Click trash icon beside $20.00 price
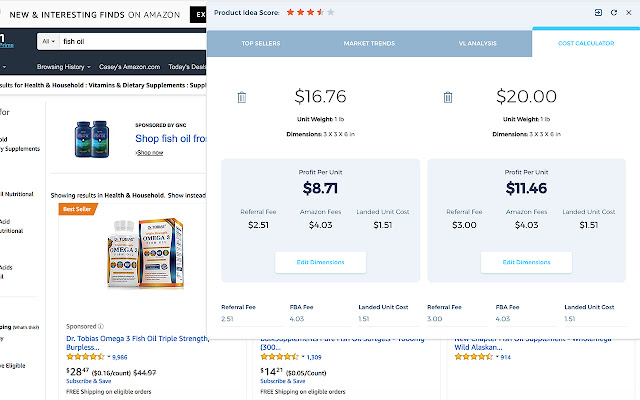The width and height of the screenshot is (640, 400). point(448,97)
